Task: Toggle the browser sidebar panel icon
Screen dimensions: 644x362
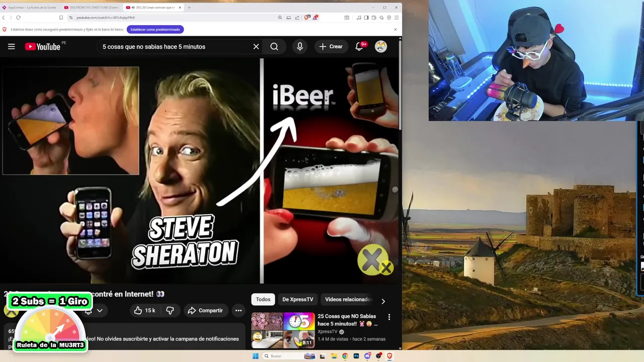Action: pyautogui.click(x=366, y=18)
